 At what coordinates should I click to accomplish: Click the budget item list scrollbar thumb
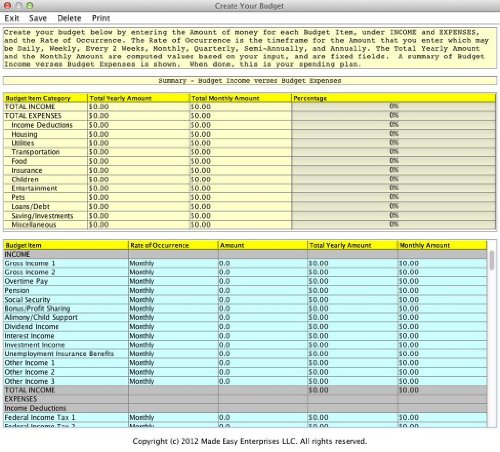pos(492,261)
